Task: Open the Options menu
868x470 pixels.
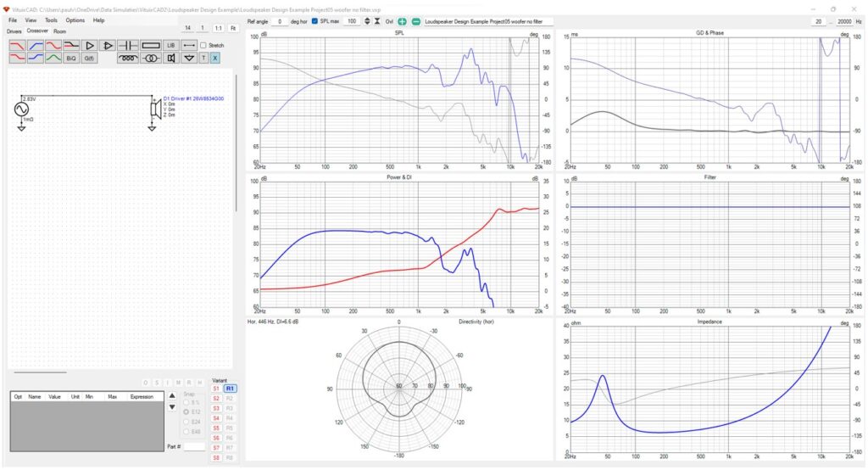Action: click(75, 20)
